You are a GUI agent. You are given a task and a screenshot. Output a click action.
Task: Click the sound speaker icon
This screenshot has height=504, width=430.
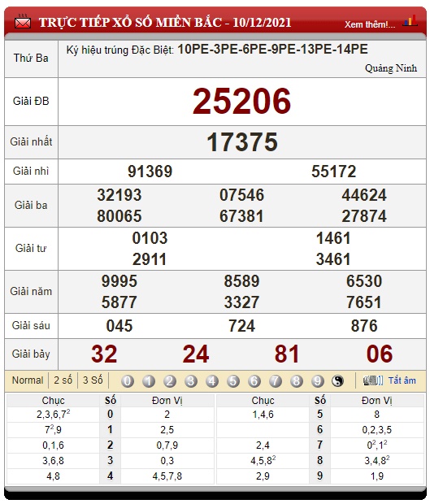coord(373,380)
